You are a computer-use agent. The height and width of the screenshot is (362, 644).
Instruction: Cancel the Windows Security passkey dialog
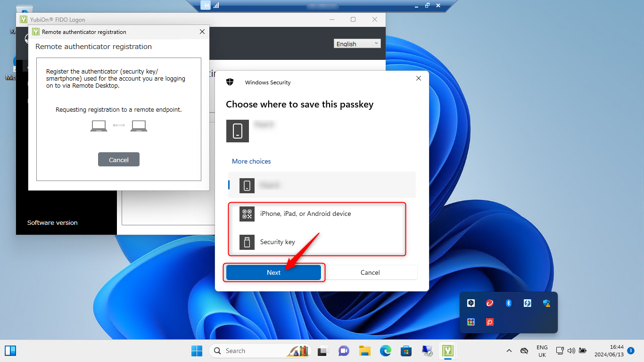pos(370,272)
